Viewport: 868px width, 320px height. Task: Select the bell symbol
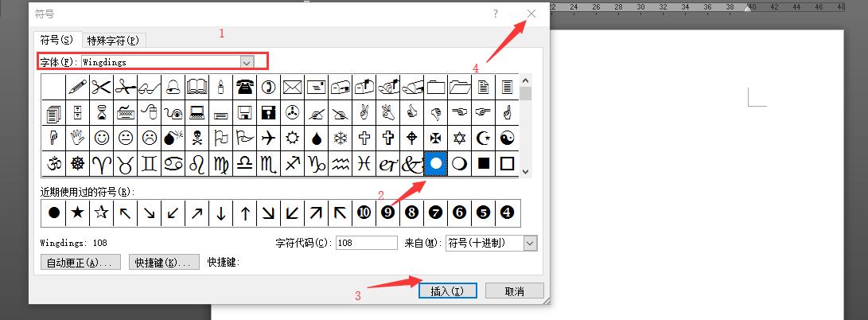coord(173,87)
